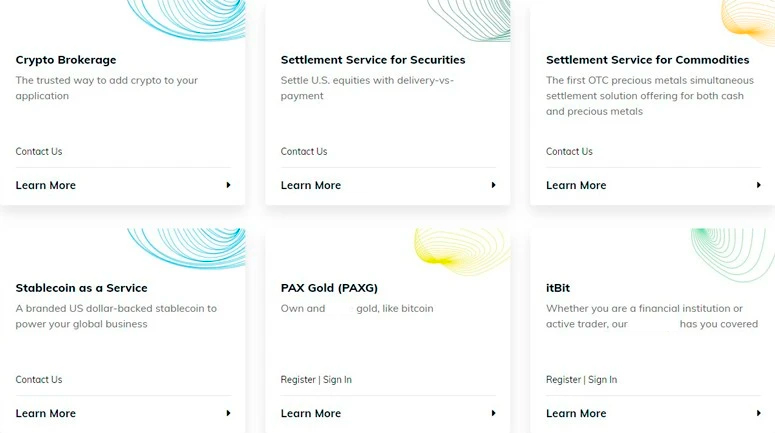Click Sign In link on itBit card
The width and height of the screenshot is (775, 433).
tap(602, 380)
